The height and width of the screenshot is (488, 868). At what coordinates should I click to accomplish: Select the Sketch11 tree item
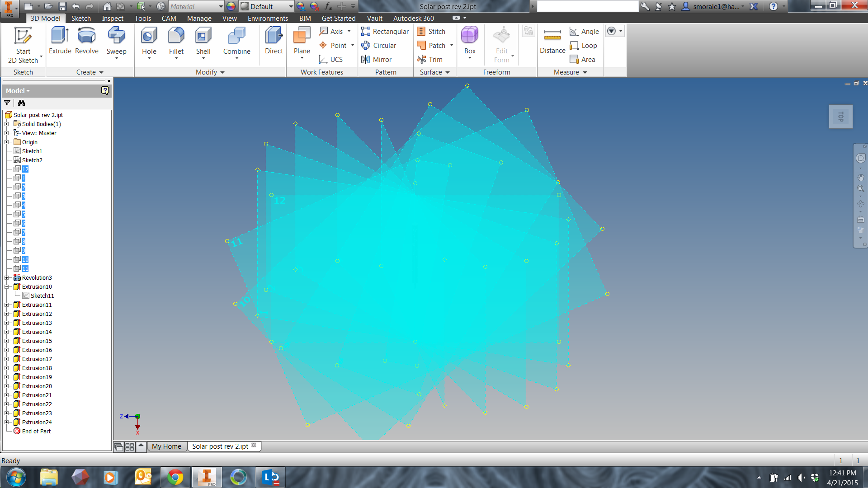[43, 296]
